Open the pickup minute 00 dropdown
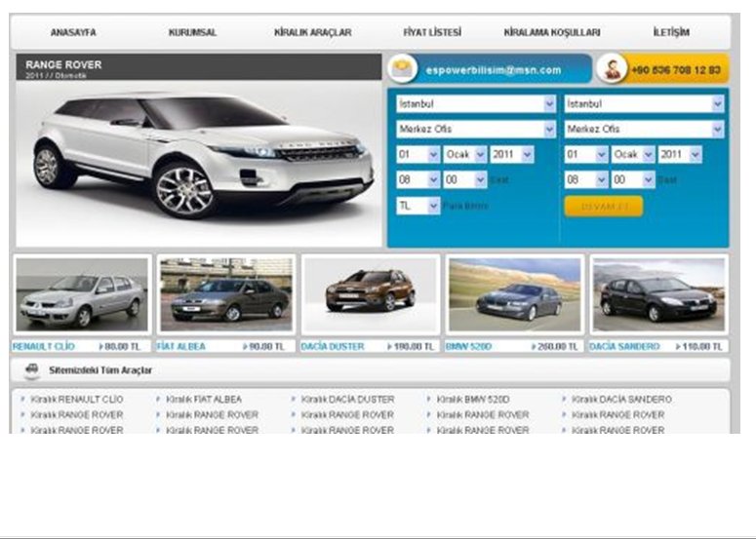 pos(464,180)
